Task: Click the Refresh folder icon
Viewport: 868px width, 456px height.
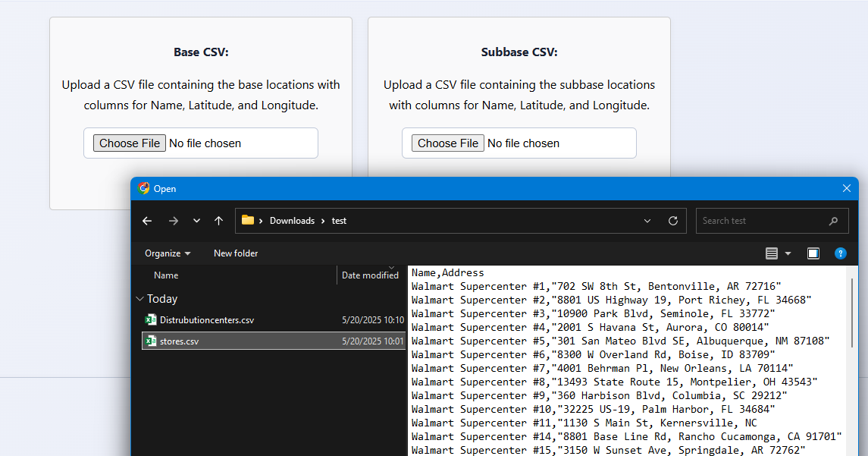Action: point(672,221)
